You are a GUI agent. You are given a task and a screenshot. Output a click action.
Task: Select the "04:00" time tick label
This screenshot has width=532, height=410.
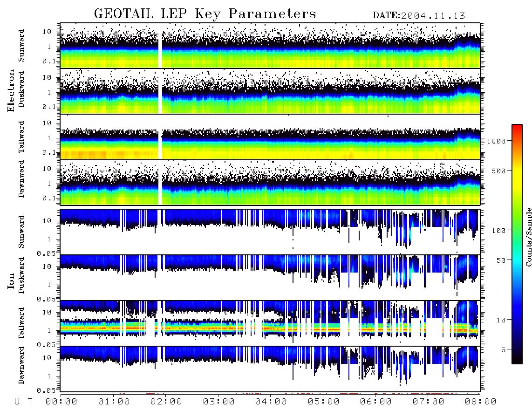(x=271, y=402)
